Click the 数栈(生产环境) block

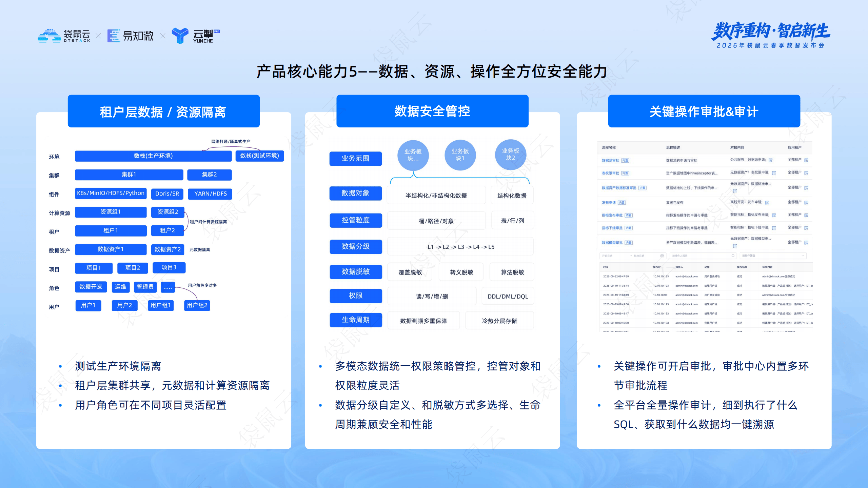point(153,156)
